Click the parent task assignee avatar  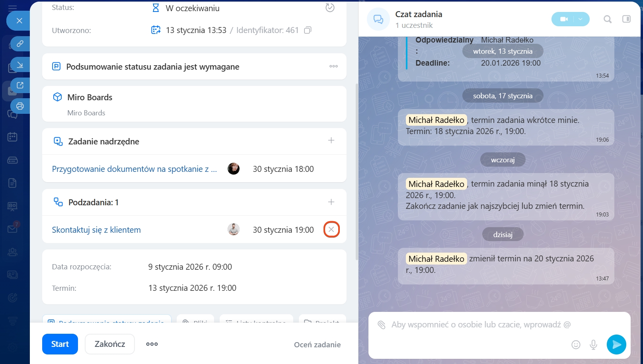234,169
